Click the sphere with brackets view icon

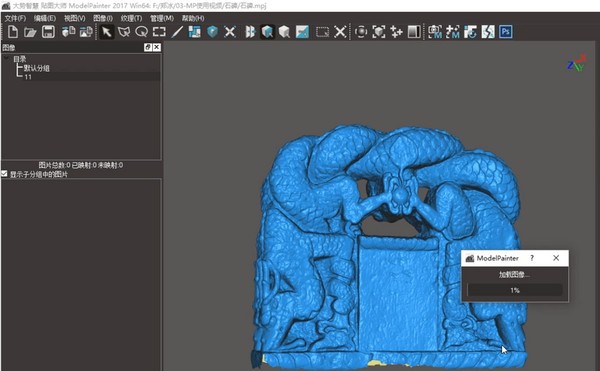tap(360, 32)
